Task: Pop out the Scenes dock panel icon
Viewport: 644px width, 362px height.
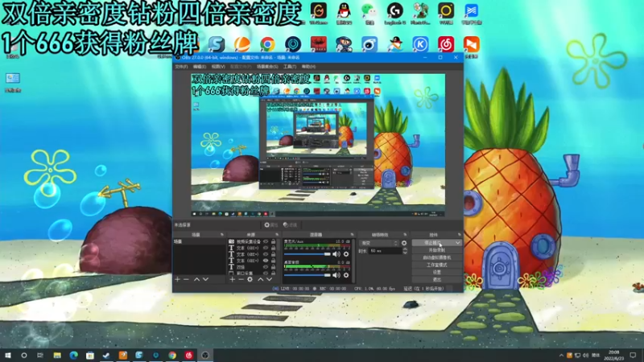Action: point(222,235)
